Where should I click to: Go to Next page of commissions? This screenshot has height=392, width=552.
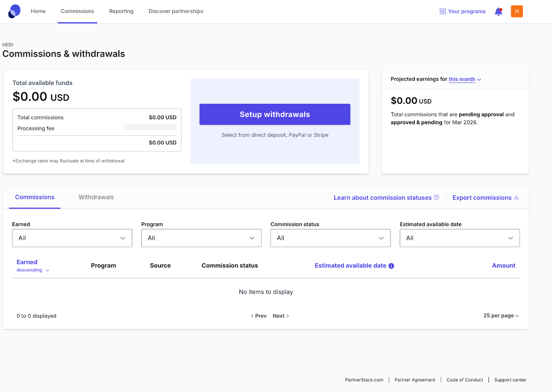pyautogui.click(x=280, y=316)
